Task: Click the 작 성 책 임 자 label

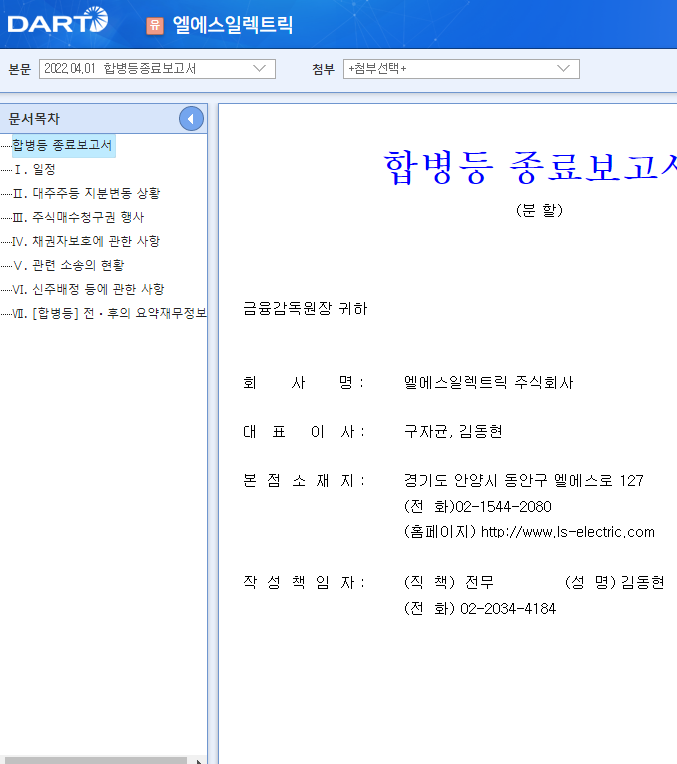Action: [x=303, y=582]
